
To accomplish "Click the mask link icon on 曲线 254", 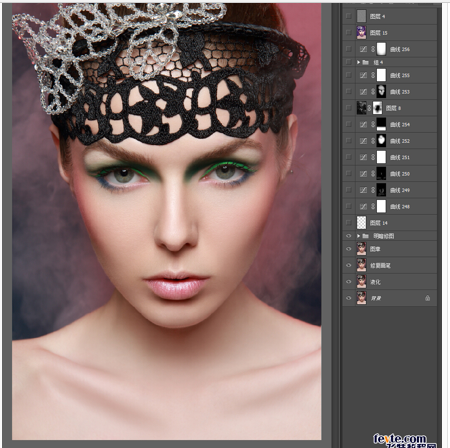I will (373, 124).
